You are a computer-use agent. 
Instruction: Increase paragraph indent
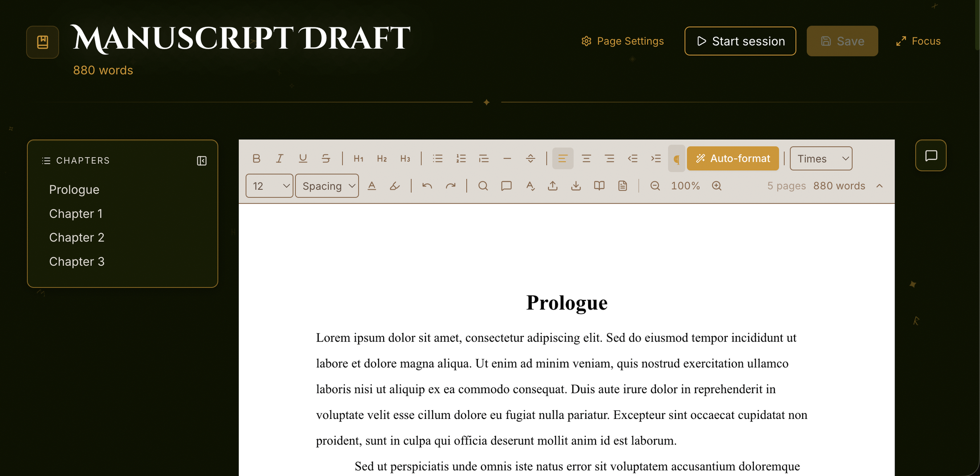coord(656,159)
